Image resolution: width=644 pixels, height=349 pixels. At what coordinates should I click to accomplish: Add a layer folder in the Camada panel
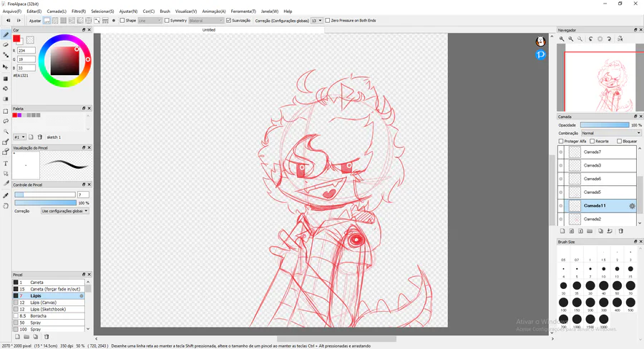coord(590,231)
